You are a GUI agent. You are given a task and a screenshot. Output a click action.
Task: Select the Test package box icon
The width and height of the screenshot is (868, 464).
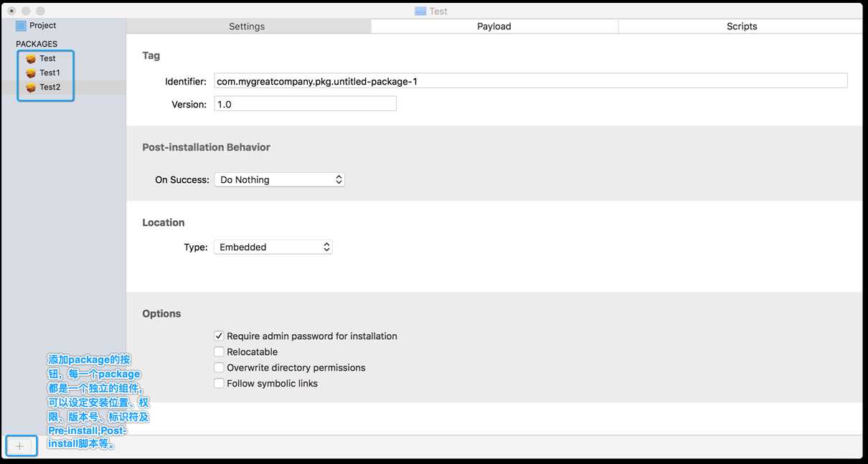coord(31,59)
